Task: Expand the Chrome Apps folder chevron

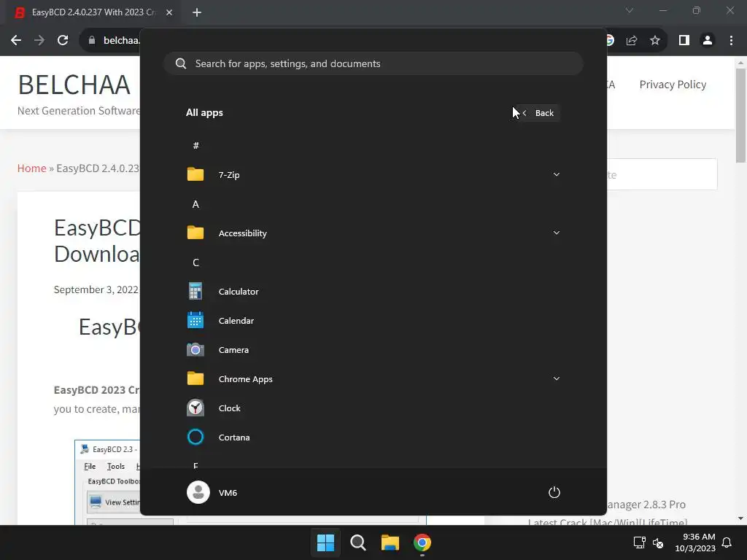Action: coord(557,378)
